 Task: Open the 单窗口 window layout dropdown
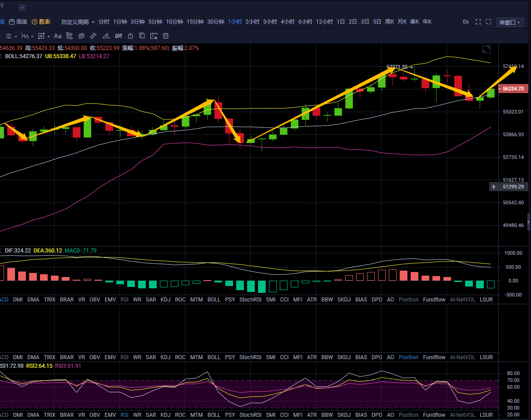[510, 22]
